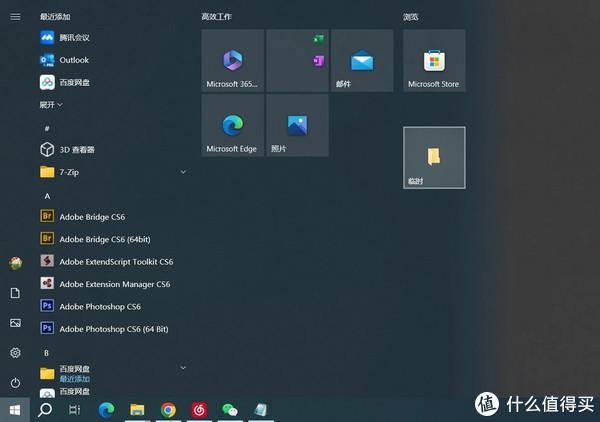Click the Power button icon
This screenshot has width=600, height=422.
pyautogui.click(x=15, y=383)
